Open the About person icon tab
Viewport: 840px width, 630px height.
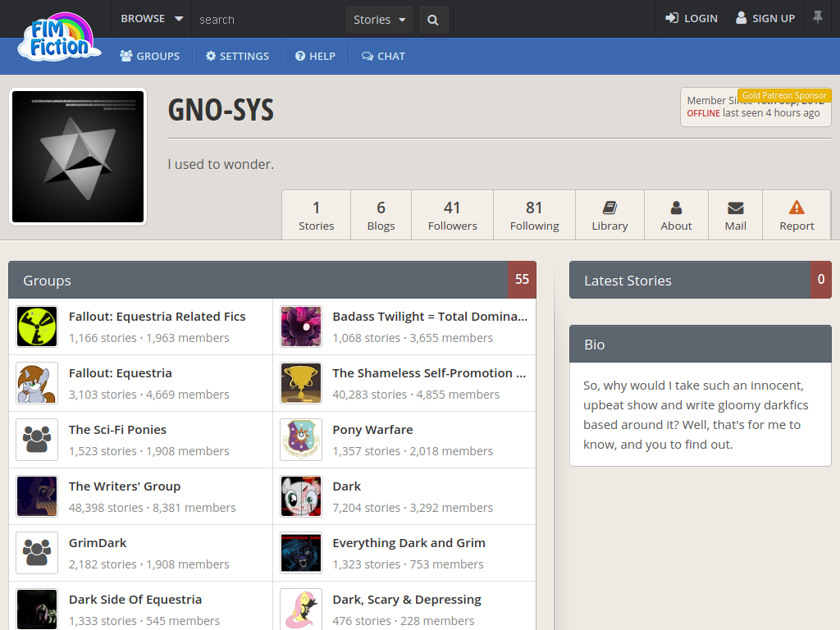[x=676, y=215]
